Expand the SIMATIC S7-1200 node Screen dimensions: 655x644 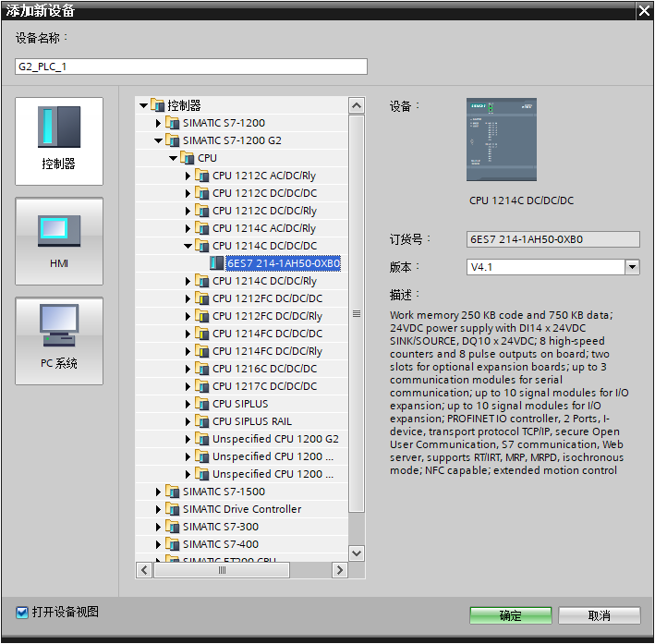158,123
